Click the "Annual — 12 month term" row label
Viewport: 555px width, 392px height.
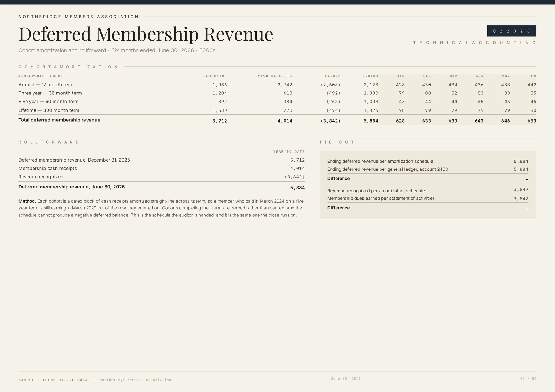[x=46, y=85]
